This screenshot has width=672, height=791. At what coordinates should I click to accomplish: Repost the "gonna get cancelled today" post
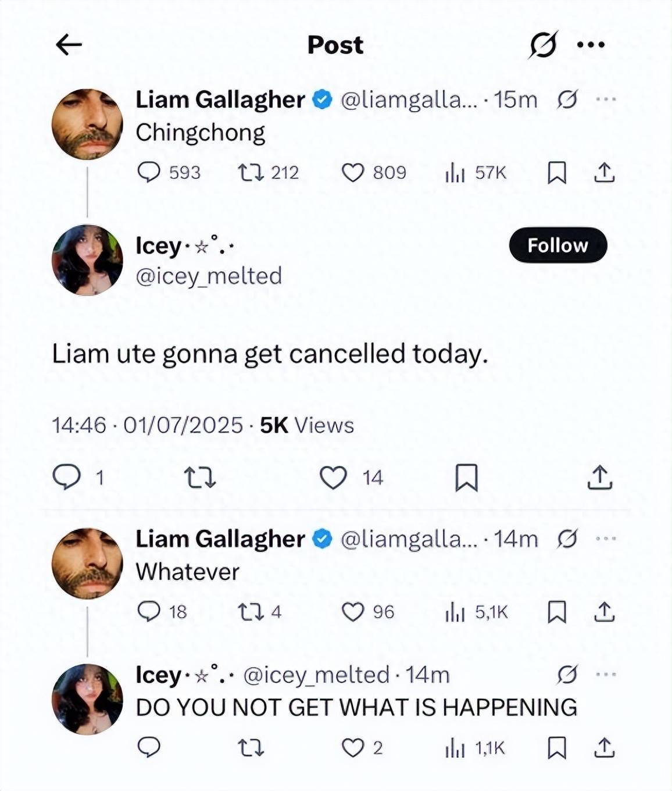pos(200,478)
